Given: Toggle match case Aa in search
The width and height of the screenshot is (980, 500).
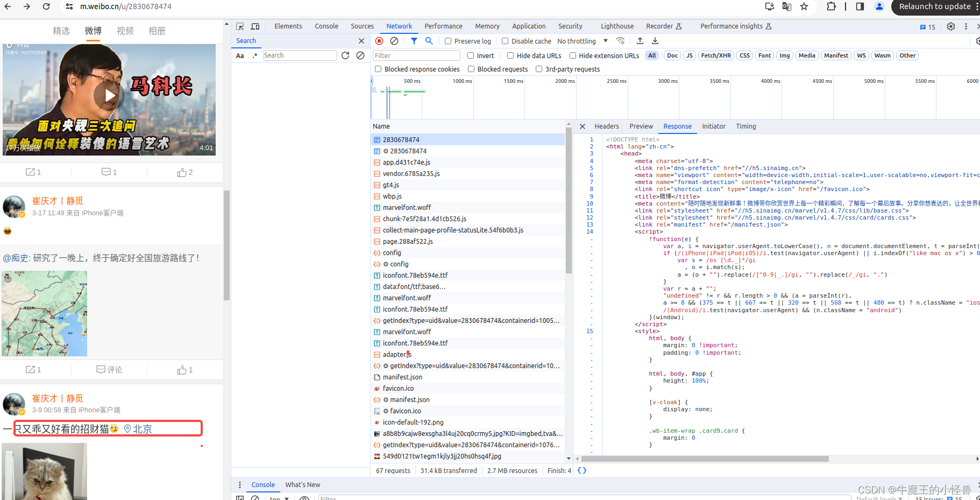Looking at the screenshot, I should (240, 55).
